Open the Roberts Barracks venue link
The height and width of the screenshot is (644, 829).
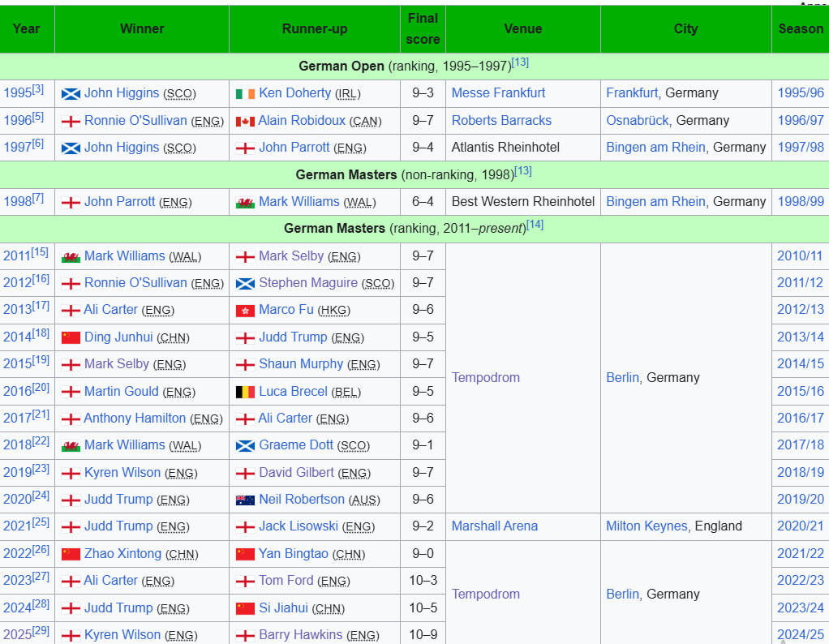(501, 121)
